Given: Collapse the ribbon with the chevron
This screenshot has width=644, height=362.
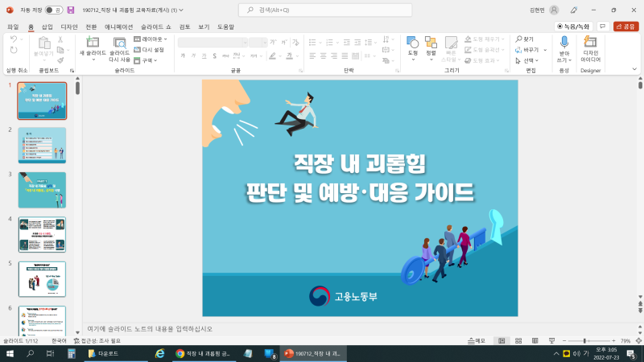Looking at the screenshot, I should 634,69.
